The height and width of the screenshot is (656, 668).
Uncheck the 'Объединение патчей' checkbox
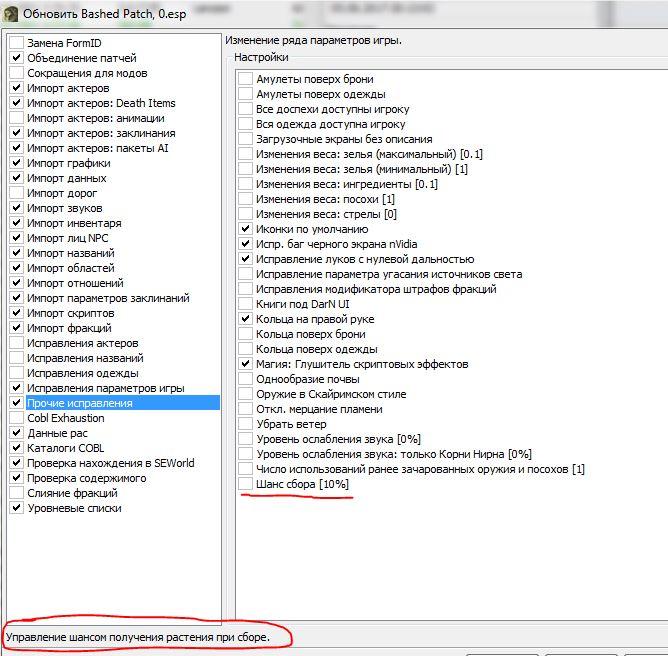(x=16, y=58)
